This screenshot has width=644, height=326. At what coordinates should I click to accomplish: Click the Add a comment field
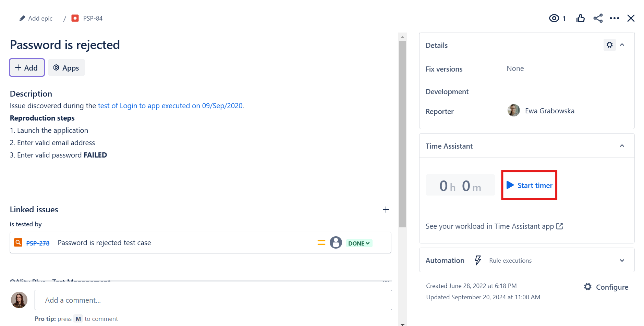click(x=213, y=300)
